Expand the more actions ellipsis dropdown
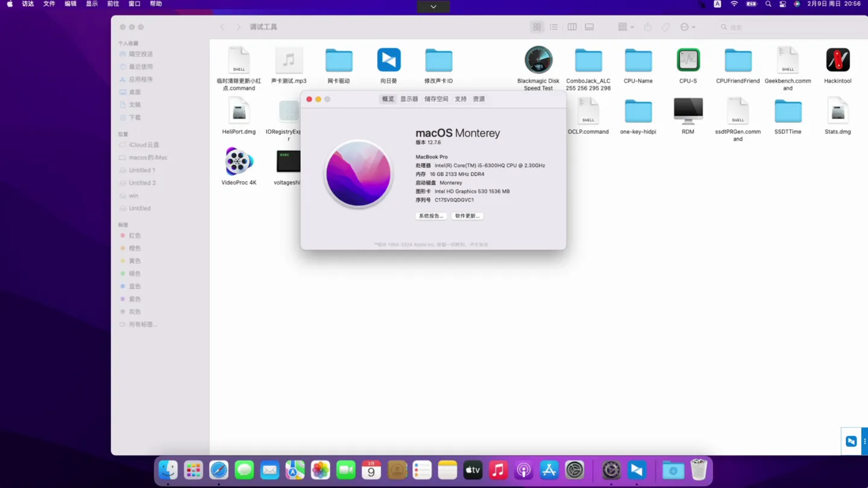 [x=687, y=27]
